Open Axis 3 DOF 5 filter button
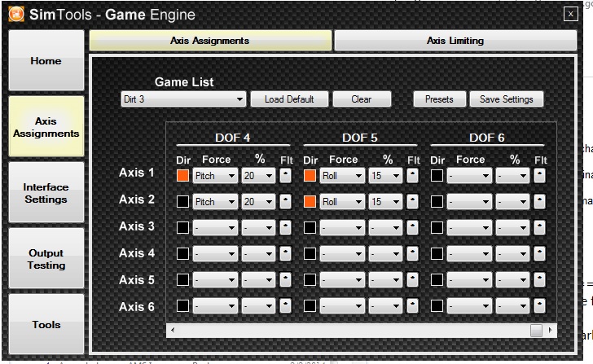 coord(413,228)
